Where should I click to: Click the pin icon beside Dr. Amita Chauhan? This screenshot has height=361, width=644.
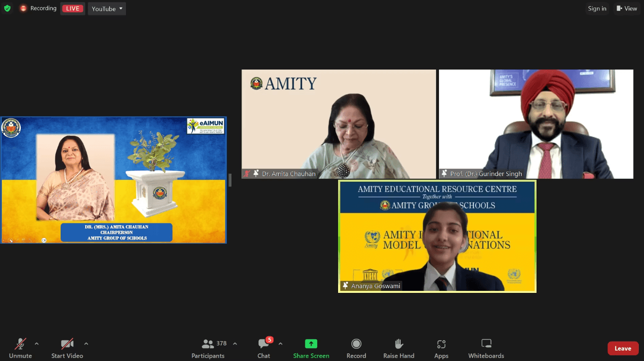click(x=256, y=174)
